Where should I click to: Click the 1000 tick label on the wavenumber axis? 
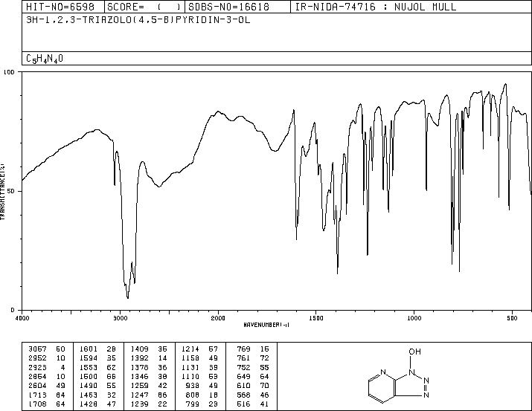[x=414, y=318]
